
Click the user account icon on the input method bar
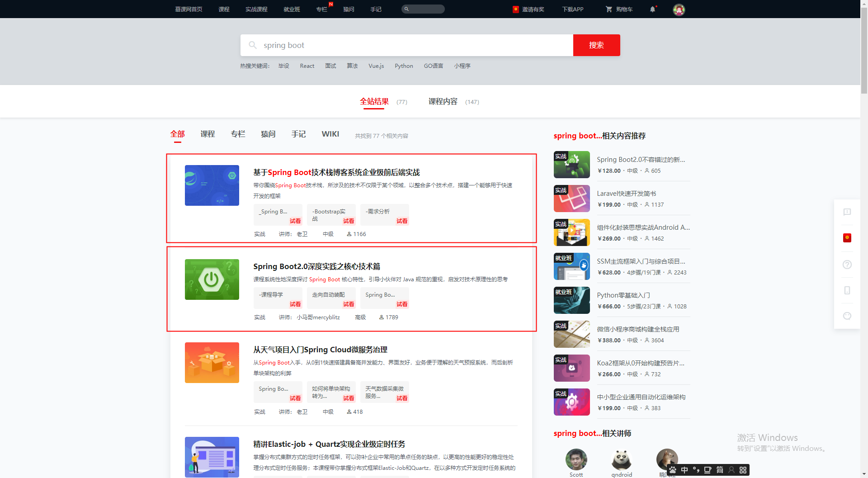coord(731,470)
